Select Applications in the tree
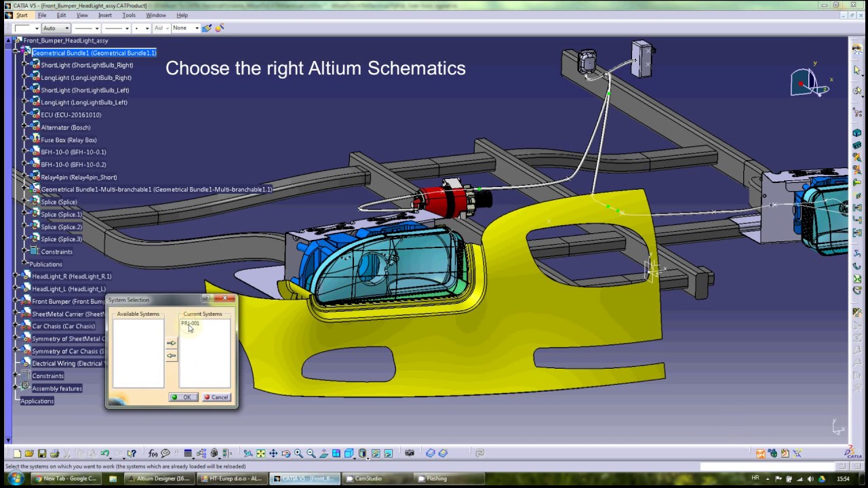This screenshot has width=868, height=488. [x=37, y=401]
